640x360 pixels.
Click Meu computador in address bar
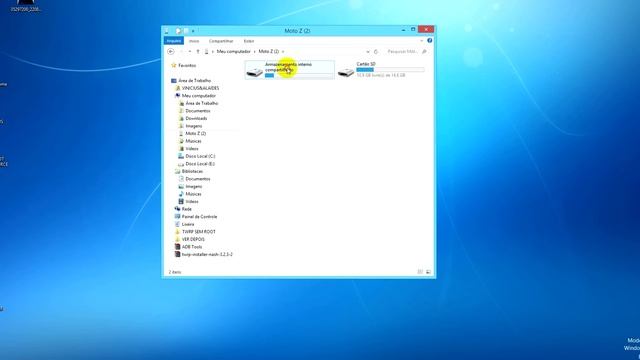(x=233, y=51)
